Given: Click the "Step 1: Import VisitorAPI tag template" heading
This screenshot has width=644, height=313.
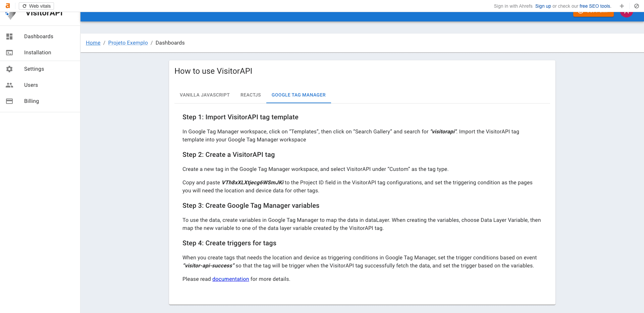Looking at the screenshot, I should 240,117.
